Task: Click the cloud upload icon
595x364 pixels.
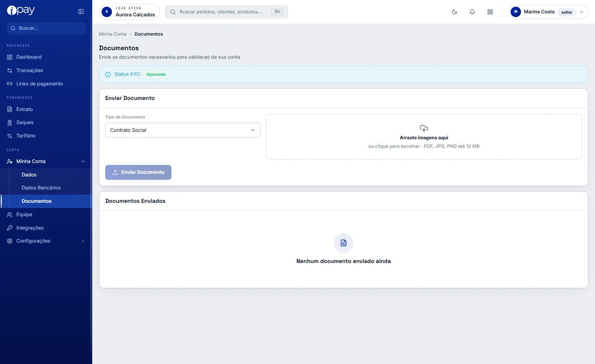Action: click(x=424, y=129)
